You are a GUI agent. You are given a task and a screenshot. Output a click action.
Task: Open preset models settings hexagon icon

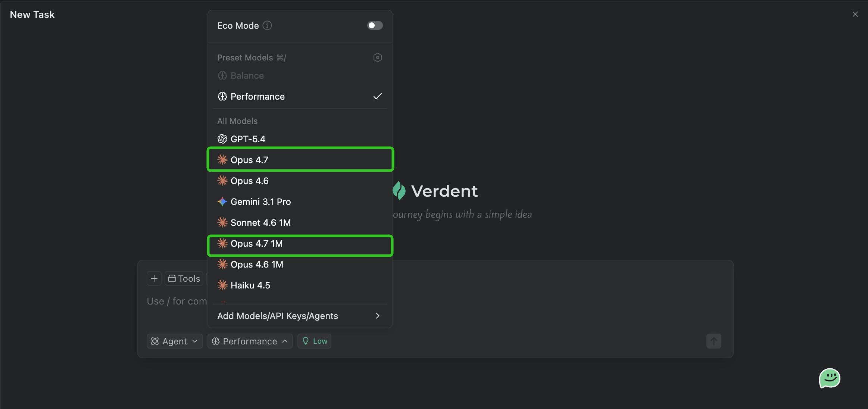377,57
